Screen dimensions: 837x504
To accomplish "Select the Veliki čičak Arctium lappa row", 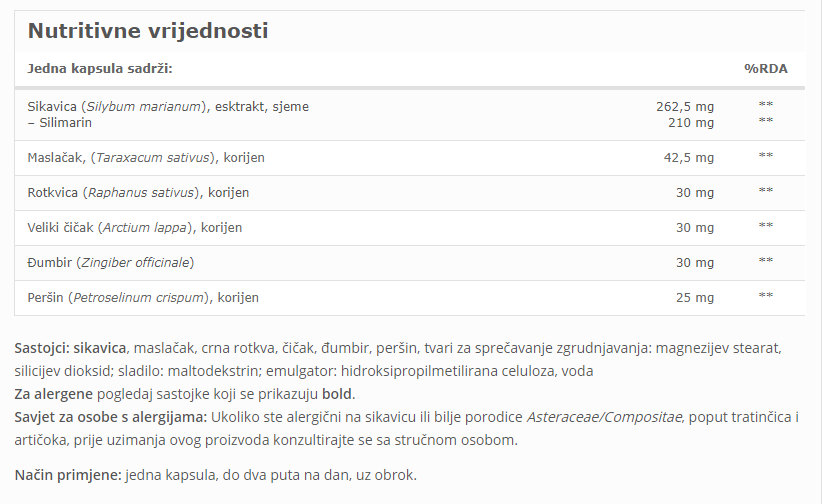I will click(x=409, y=228).
